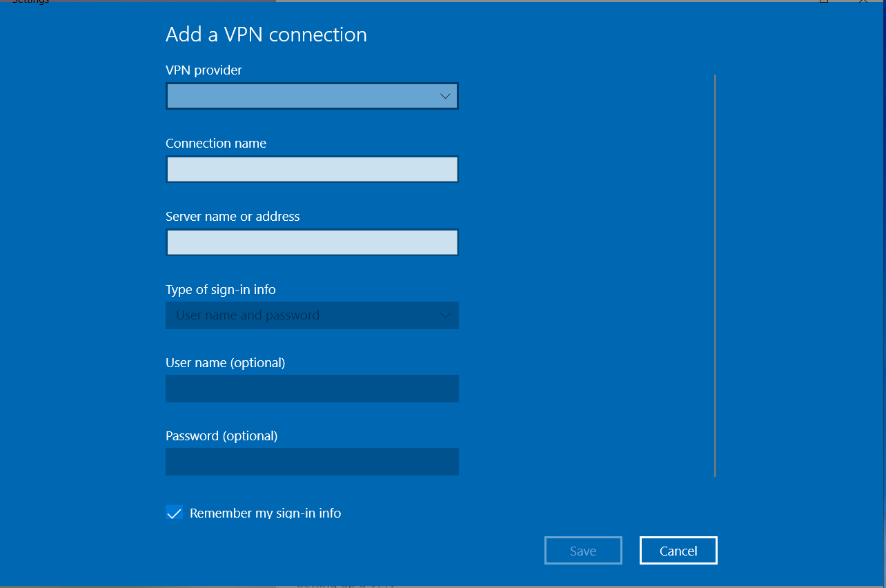Click the Setting up a VPN link
The height and width of the screenshot is (588, 886).
tap(345, 583)
